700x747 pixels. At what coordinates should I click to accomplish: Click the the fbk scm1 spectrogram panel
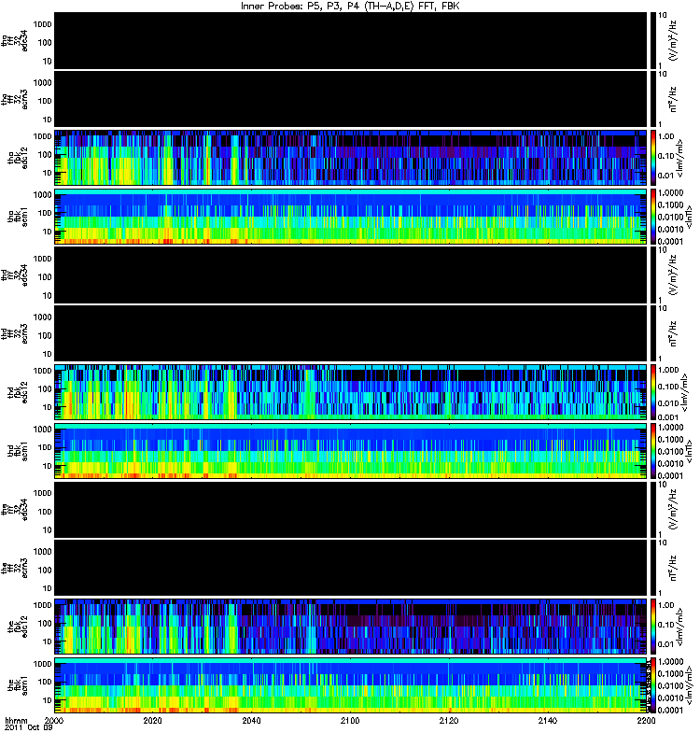click(351, 685)
